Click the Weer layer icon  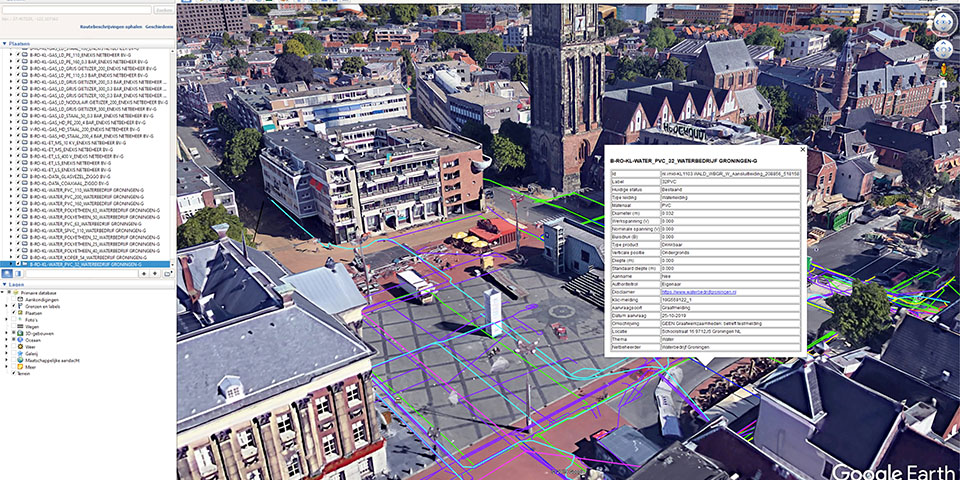pyautogui.click(x=20, y=347)
